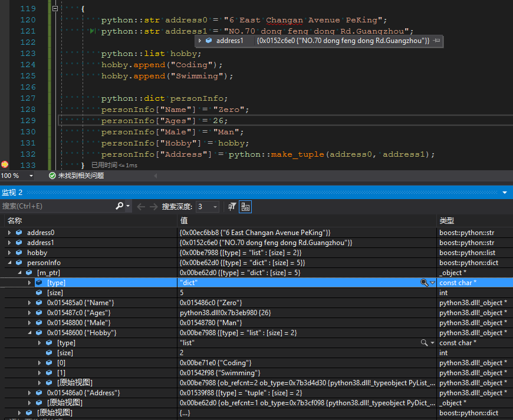This screenshot has height=420, width=513.
Task: Open the Watch 2 panel options dropdown
Action: [x=505, y=193]
